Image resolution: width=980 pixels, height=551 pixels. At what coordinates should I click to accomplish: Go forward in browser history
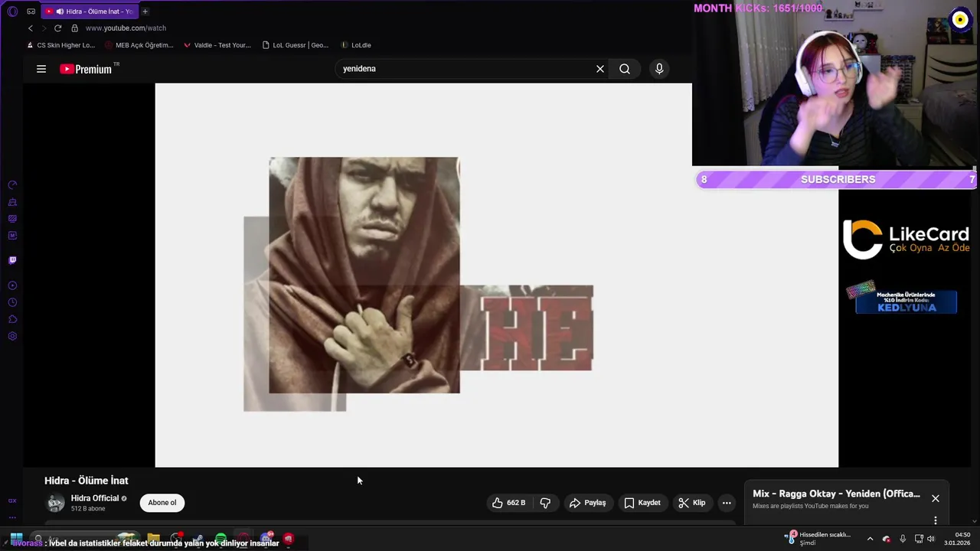tap(44, 28)
